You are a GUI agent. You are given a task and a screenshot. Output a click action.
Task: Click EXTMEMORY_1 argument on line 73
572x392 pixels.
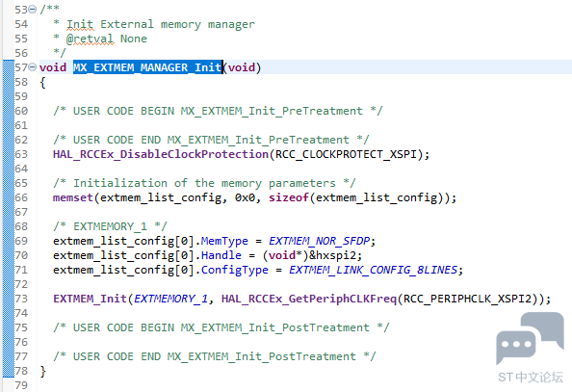coord(170,299)
